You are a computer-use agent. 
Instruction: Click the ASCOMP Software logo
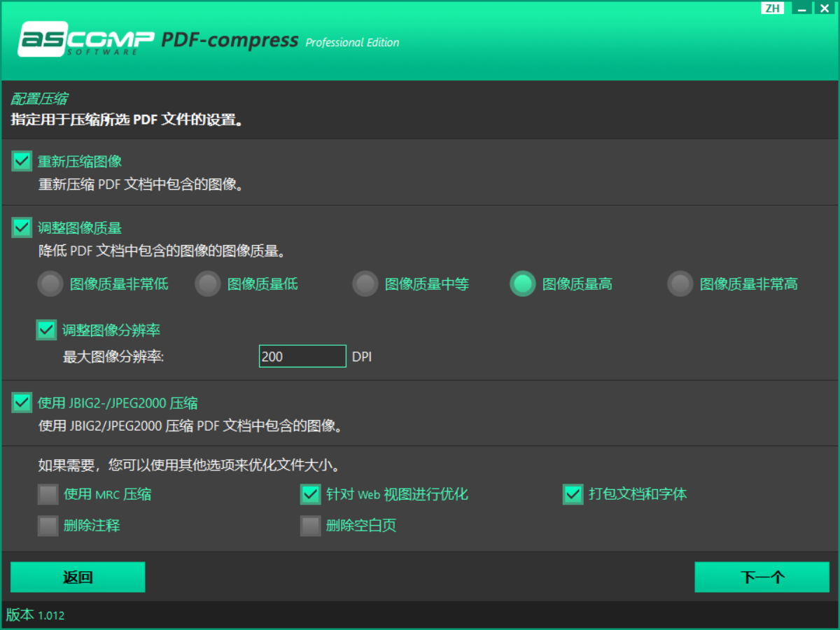tap(85, 39)
